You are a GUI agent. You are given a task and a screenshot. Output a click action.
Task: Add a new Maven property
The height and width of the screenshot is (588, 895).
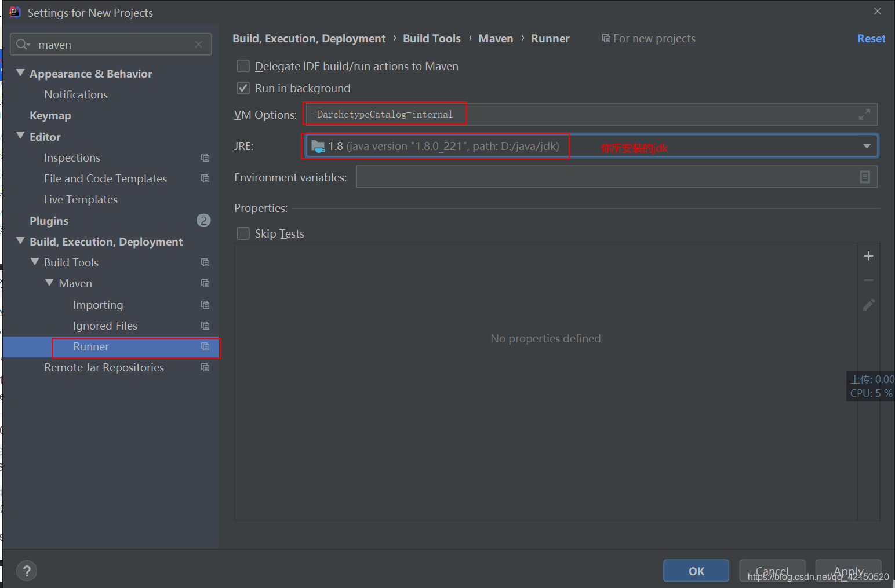(x=868, y=256)
